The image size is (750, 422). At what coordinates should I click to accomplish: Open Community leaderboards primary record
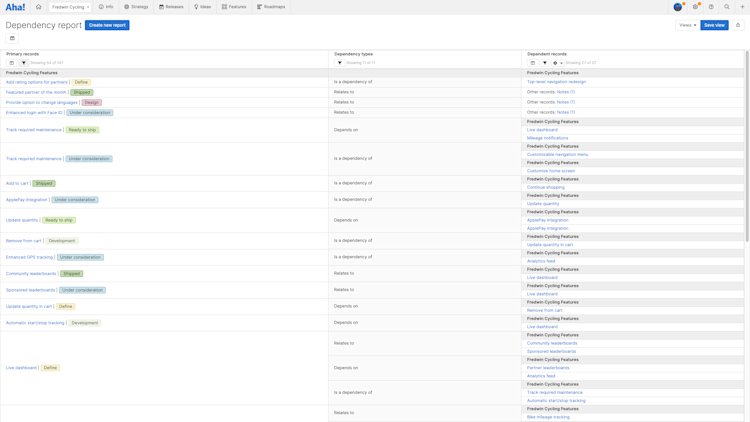(31, 274)
